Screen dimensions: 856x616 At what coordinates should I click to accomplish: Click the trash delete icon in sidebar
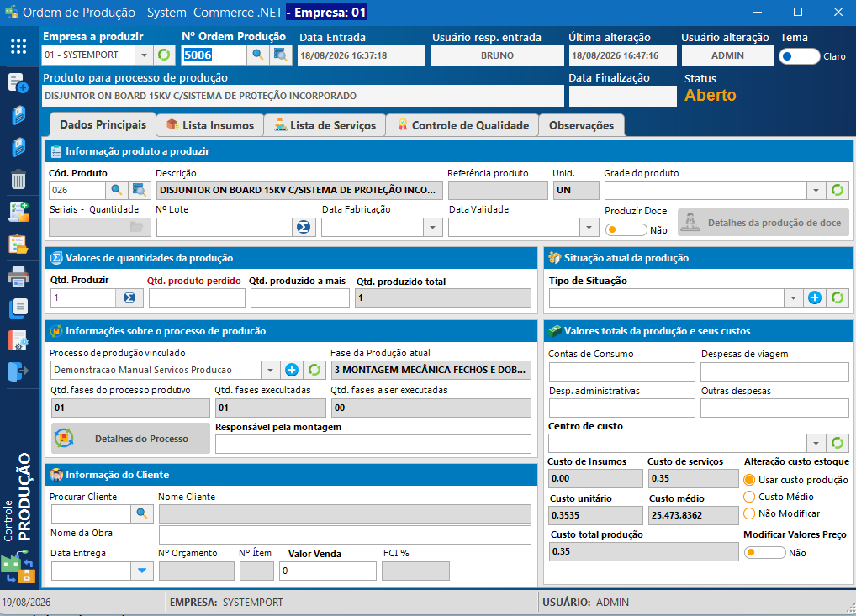point(18,179)
